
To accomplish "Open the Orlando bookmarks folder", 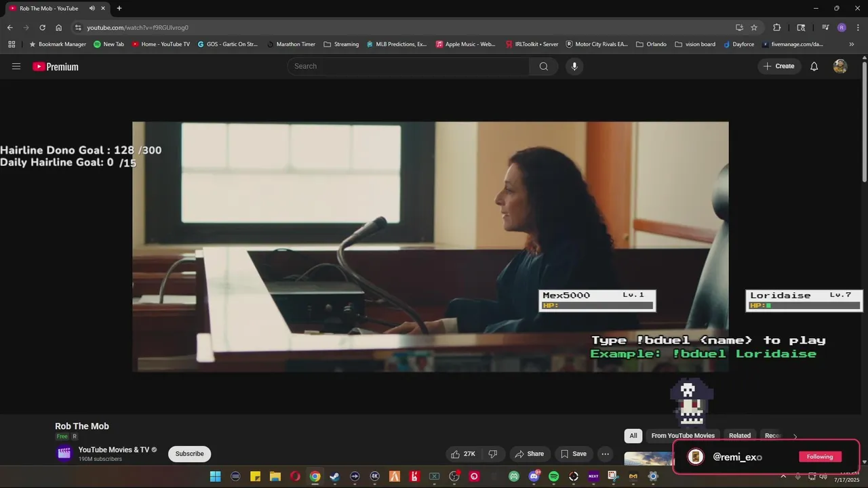I will pyautogui.click(x=651, y=44).
